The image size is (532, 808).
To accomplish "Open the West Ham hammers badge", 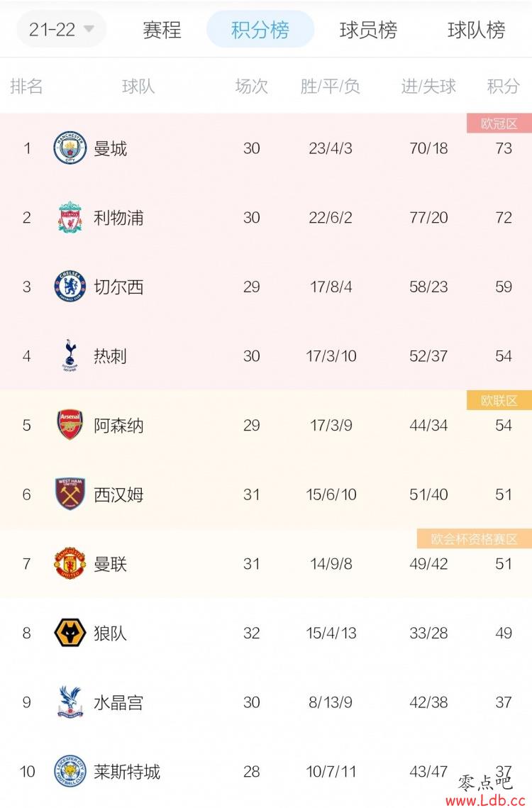I will click(70, 494).
